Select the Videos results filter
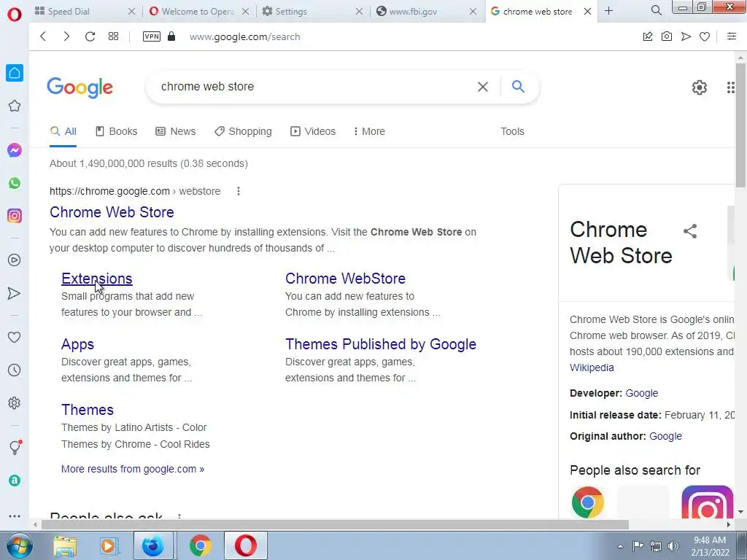The image size is (747, 560). (x=313, y=131)
